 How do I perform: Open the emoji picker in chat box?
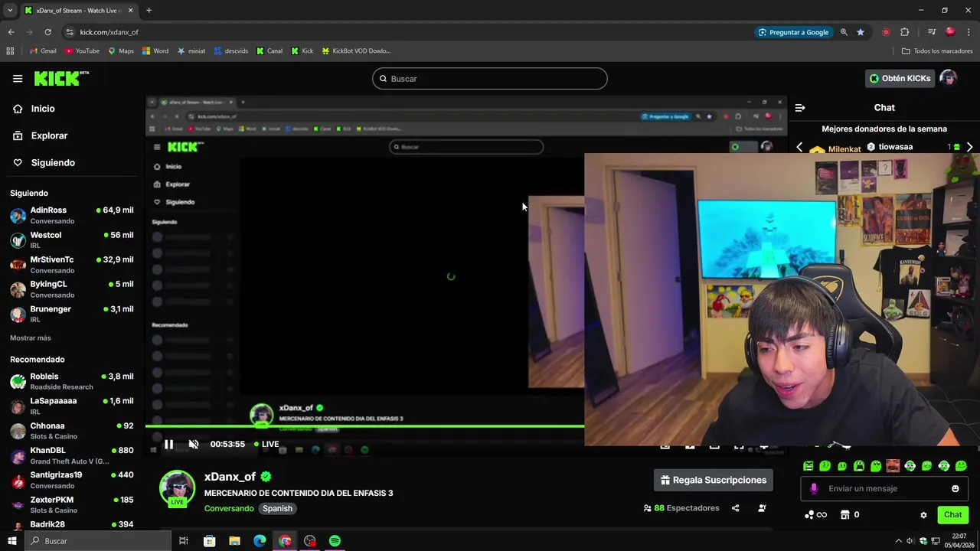[x=955, y=488]
